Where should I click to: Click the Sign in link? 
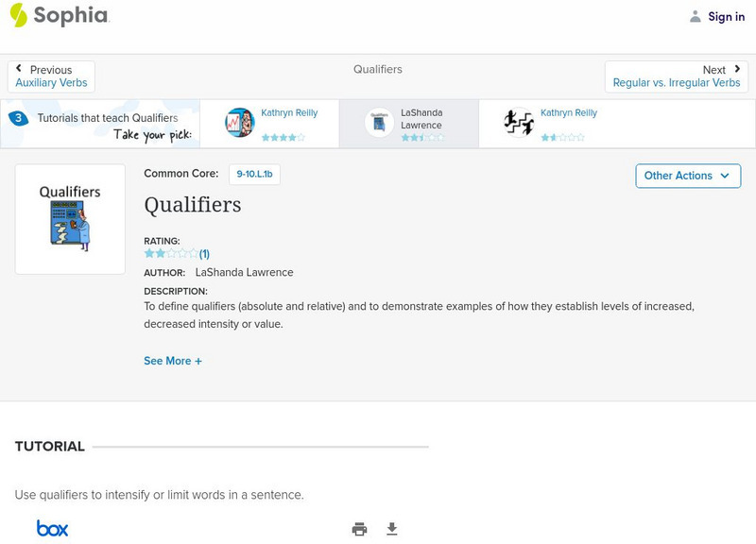726,16
